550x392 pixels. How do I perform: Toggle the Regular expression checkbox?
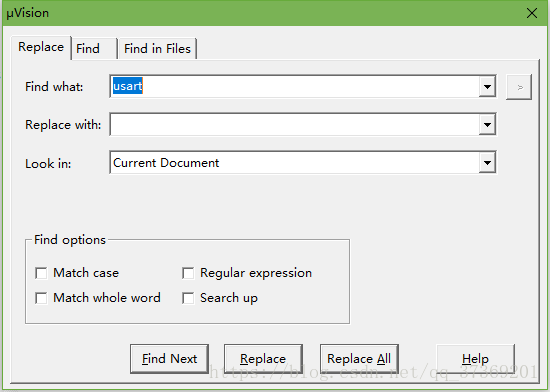(188, 273)
